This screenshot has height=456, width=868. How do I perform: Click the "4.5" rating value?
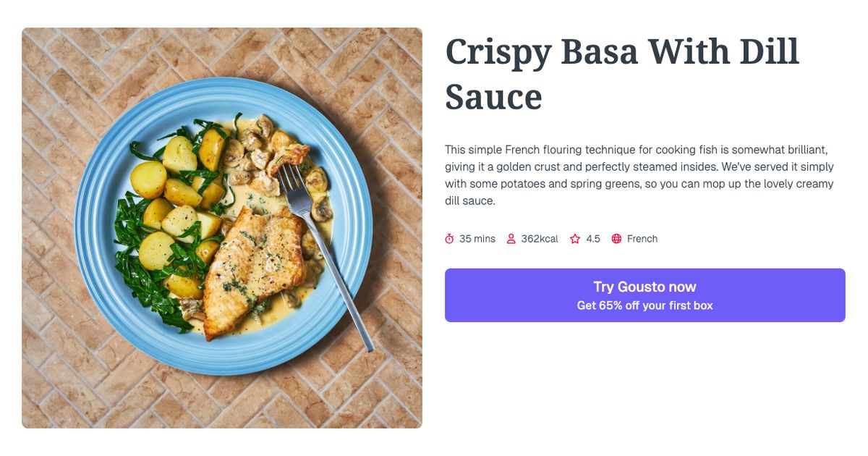(592, 238)
